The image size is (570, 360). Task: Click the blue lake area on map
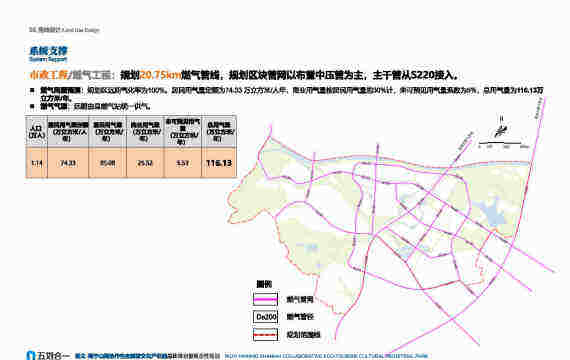[x=493, y=213]
